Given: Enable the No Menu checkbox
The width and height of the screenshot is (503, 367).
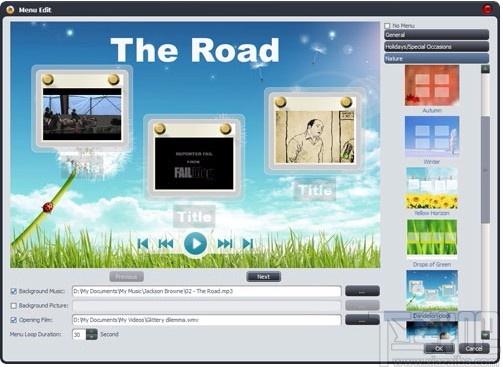Looking at the screenshot, I should [x=387, y=26].
